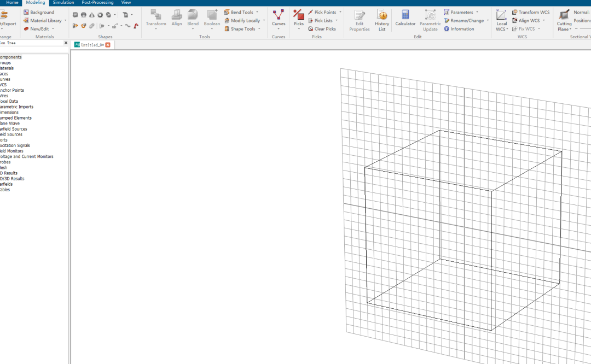
Task: Select Voxel Data tree item
Action: 9,101
